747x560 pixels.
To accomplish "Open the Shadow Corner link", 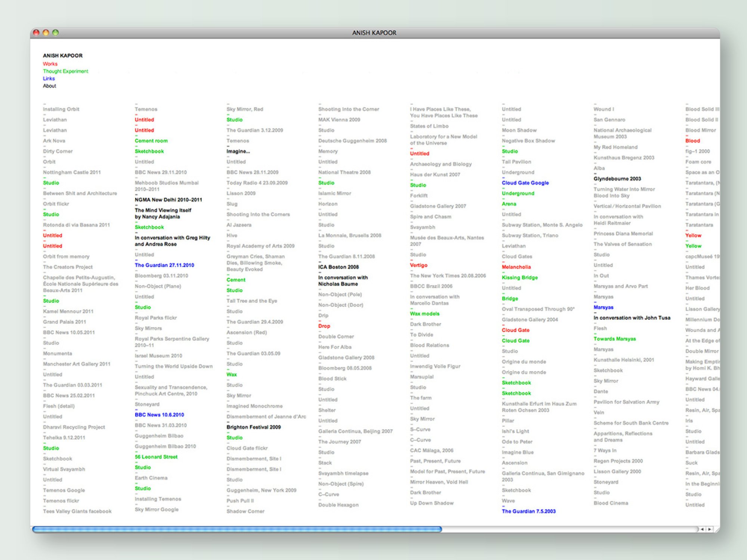I will click(x=245, y=511).
